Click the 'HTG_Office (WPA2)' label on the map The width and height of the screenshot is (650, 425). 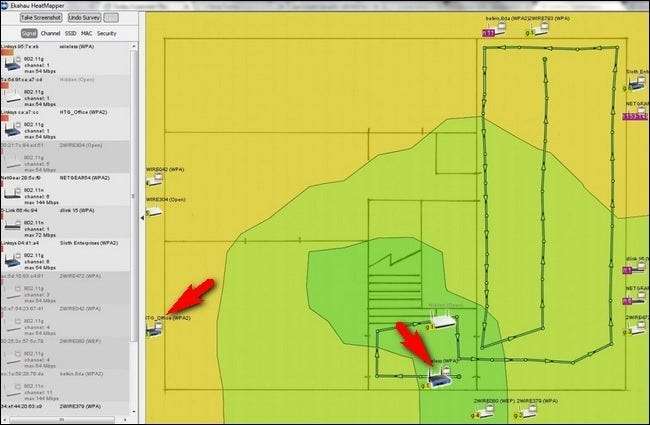click(x=168, y=318)
